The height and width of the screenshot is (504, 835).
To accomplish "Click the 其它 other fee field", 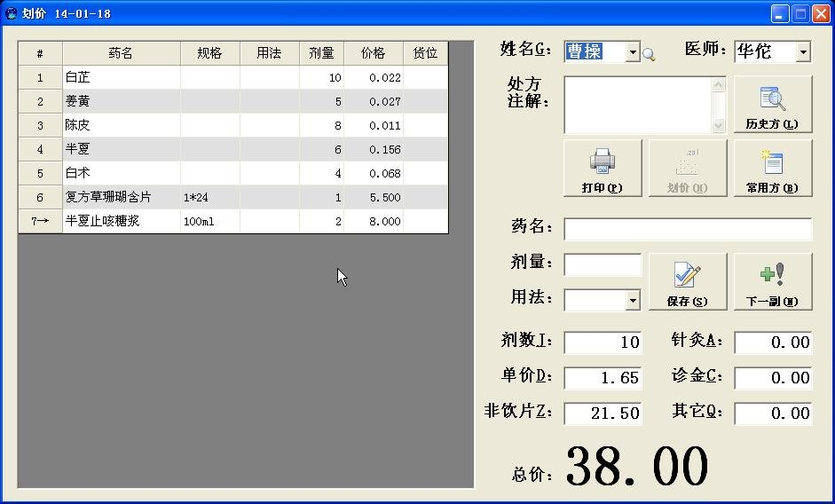I will click(773, 413).
